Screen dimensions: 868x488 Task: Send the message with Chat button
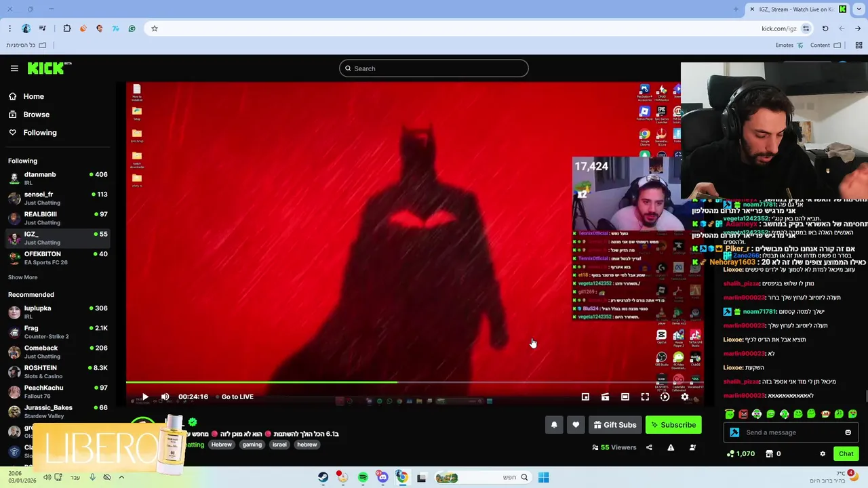tap(846, 453)
